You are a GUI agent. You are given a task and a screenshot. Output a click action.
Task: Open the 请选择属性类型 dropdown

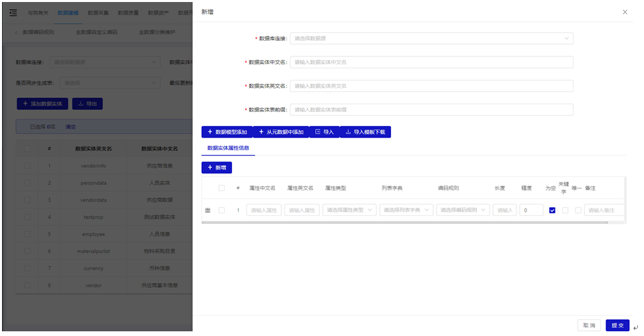click(349, 211)
